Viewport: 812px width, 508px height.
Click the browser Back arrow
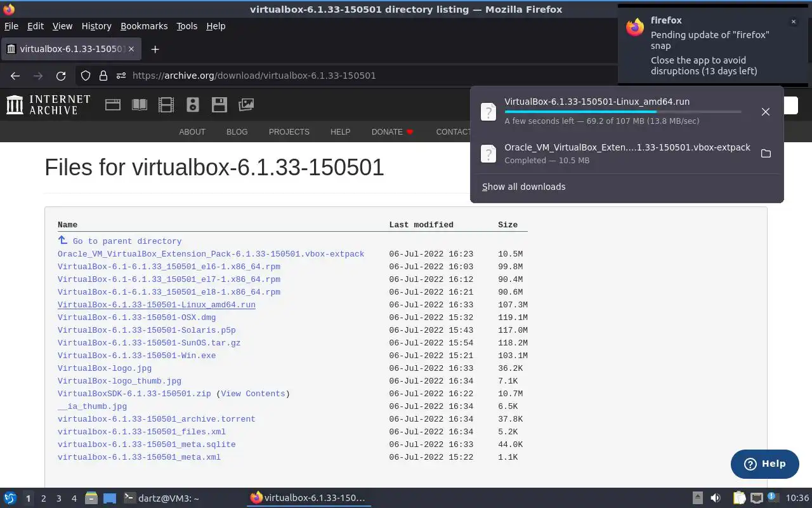click(x=15, y=76)
